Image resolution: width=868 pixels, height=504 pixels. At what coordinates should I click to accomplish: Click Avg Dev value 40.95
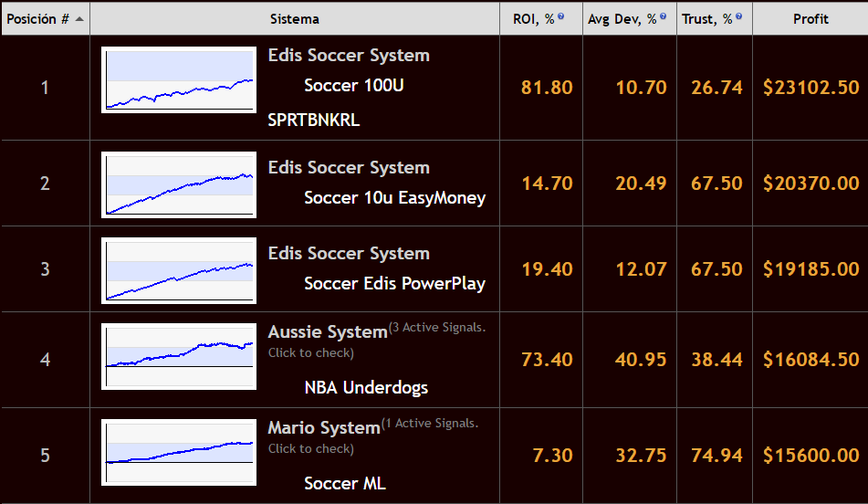click(x=641, y=360)
